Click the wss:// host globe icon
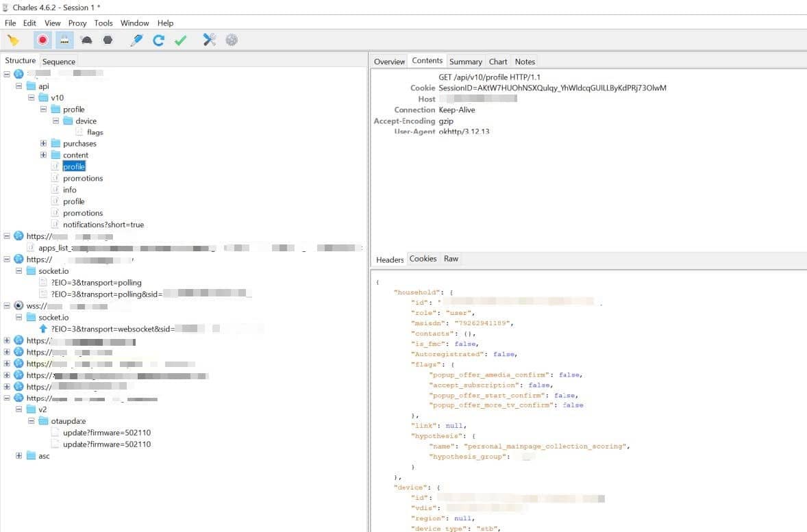The height and width of the screenshot is (532, 807). [x=18, y=305]
